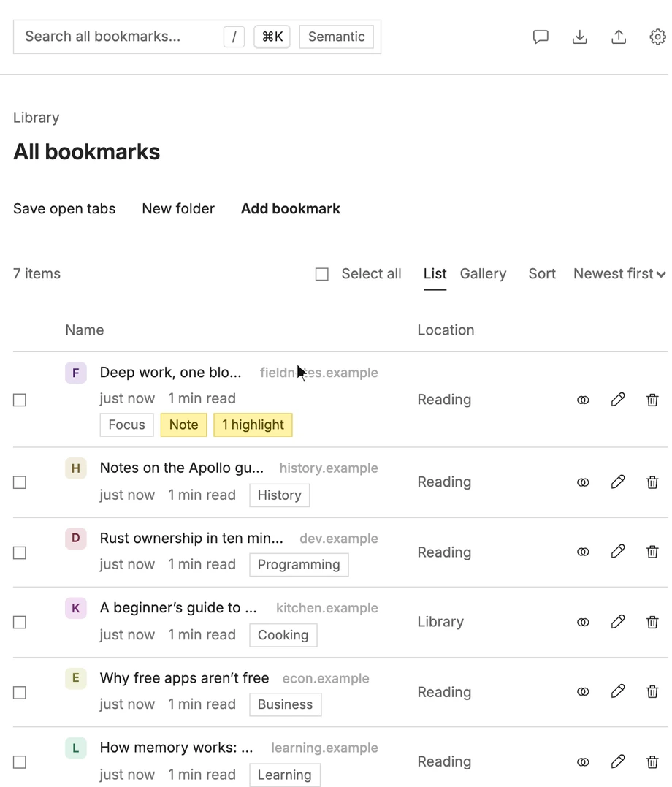Select the Why free apps checkbox

(20, 693)
